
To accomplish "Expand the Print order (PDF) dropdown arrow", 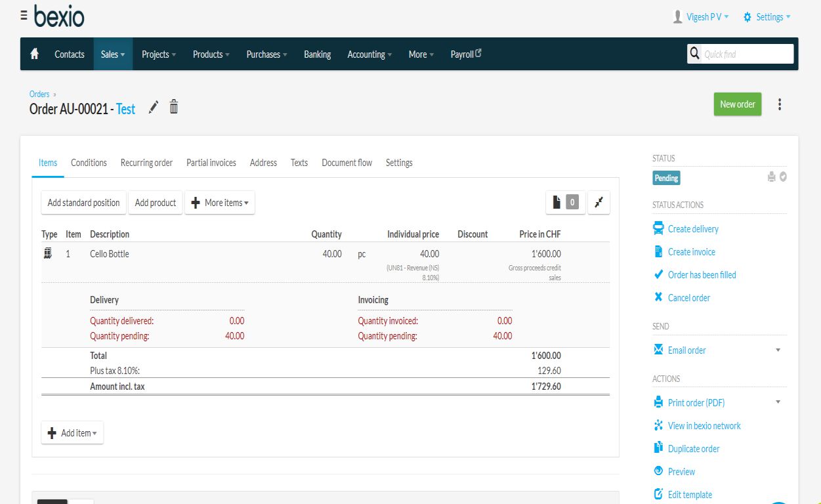I will click(778, 402).
